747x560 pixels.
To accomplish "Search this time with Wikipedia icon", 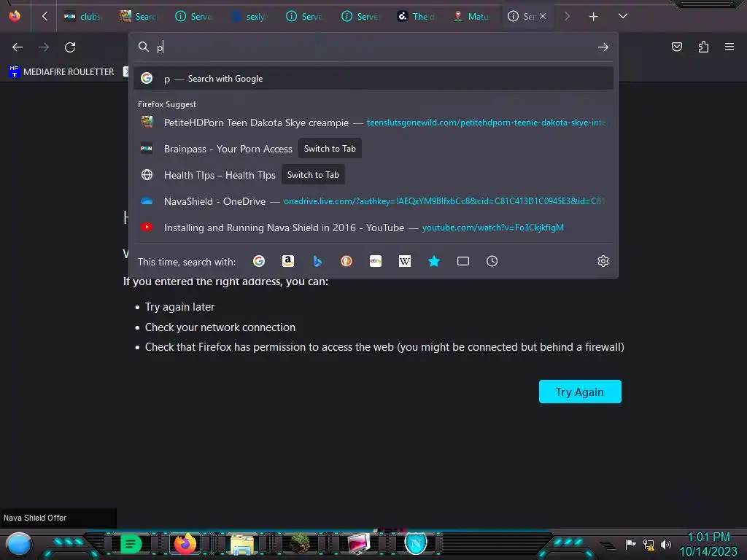I will point(404,261).
